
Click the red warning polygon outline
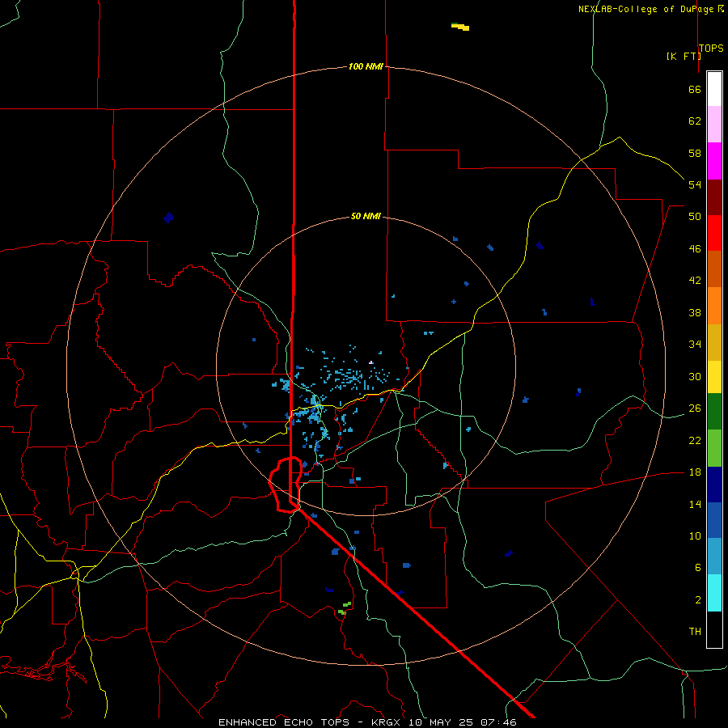(286, 485)
